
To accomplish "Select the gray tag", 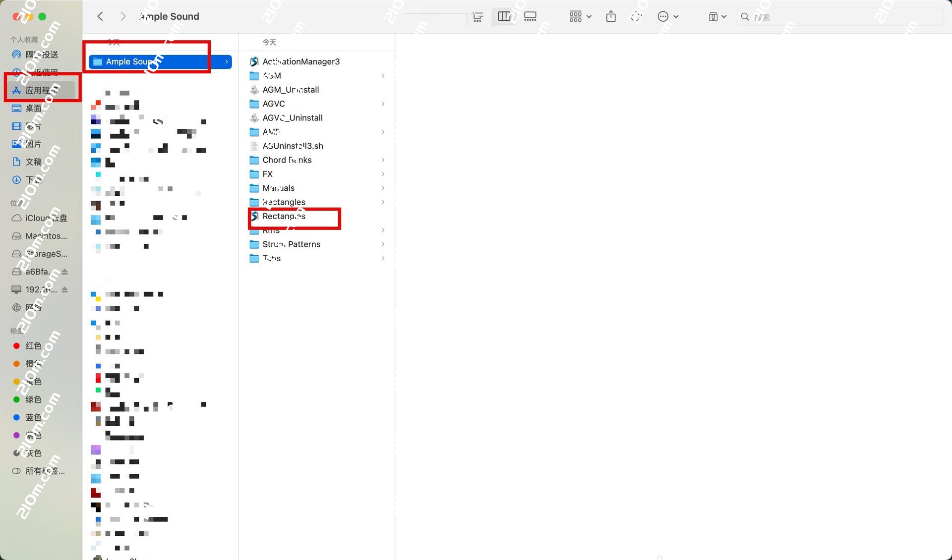I will coord(42,453).
